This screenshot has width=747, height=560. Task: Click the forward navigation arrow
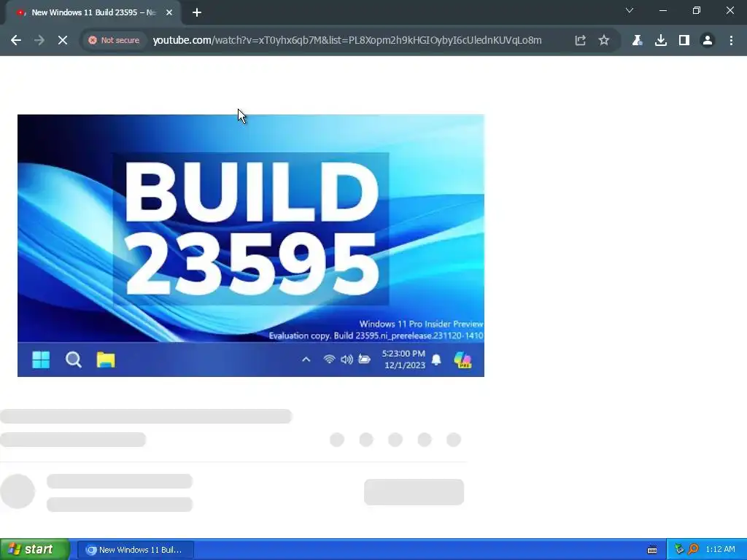point(39,41)
